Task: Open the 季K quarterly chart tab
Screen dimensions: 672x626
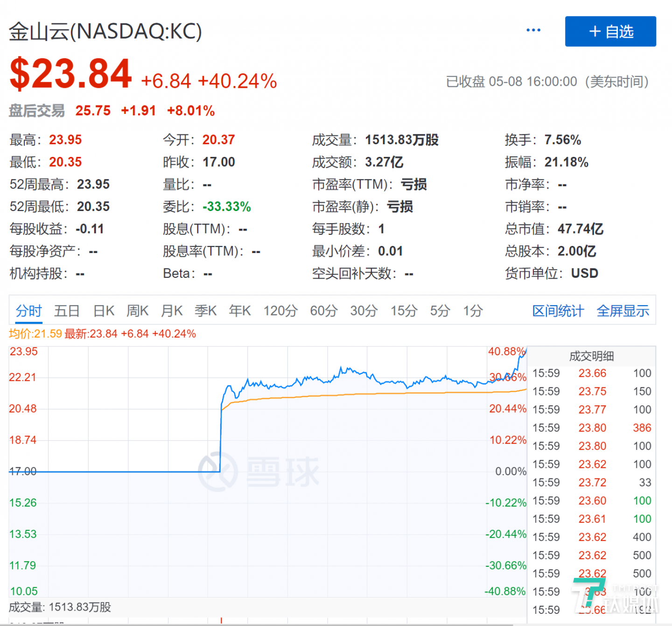Action: click(x=206, y=311)
